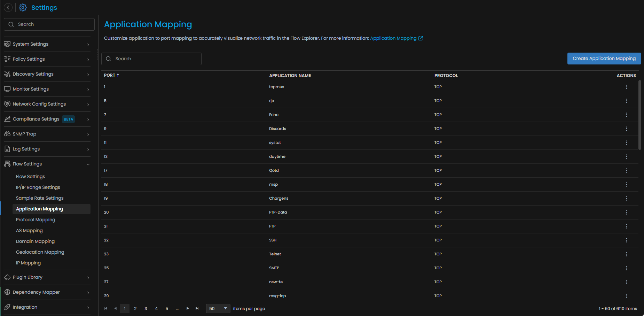Go to page 5 of results
This screenshot has height=316, width=644.
click(167, 308)
